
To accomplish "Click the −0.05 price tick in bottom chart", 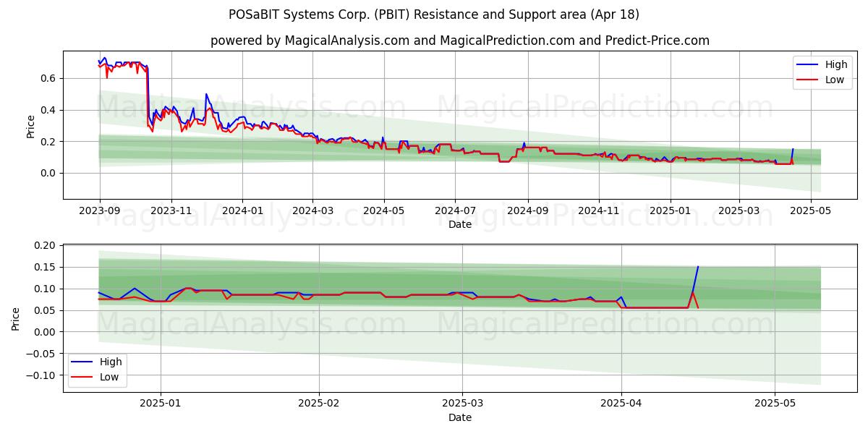I will pos(41,354).
